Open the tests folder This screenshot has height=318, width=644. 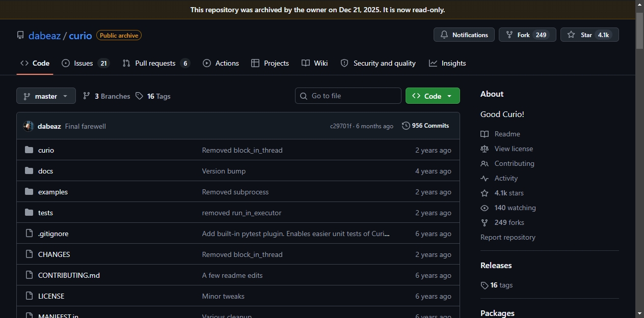[x=45, y=213]
